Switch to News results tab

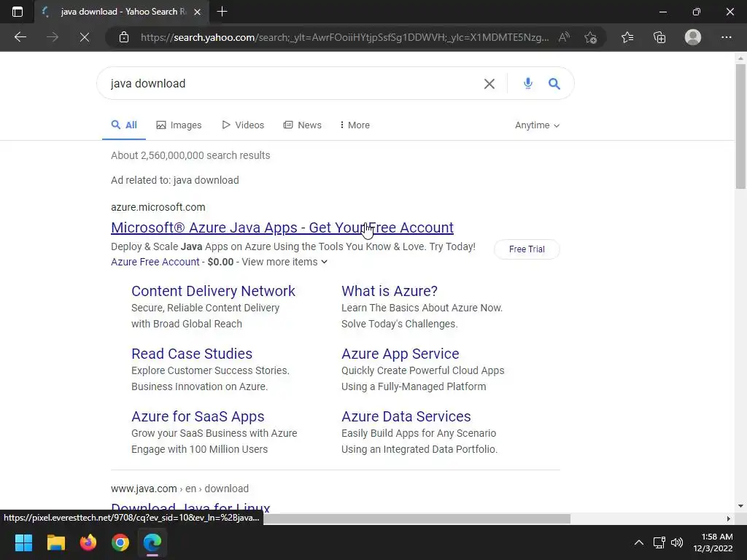pos(303,125)
